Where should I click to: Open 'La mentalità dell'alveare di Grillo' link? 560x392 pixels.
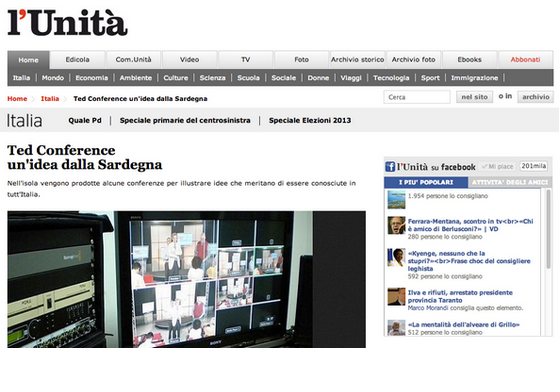tap(464, 325)
